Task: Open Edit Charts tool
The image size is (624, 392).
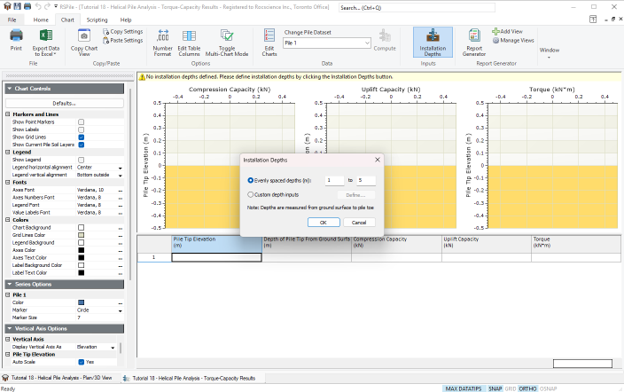Action: [269, 42]
